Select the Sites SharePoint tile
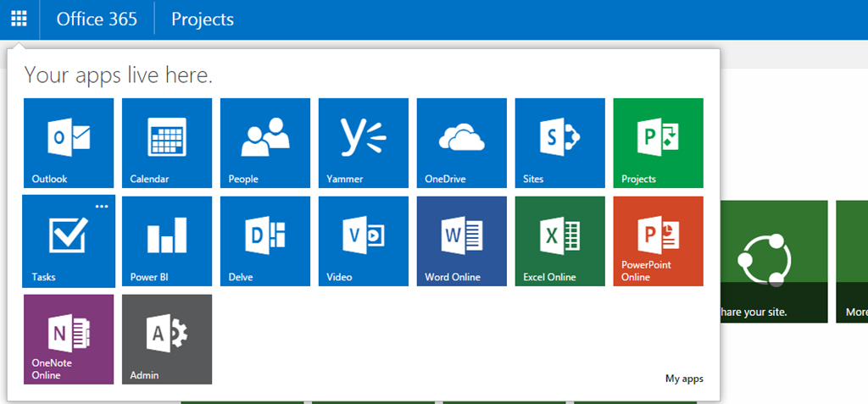The height and width of the screenshot is (404, 868). (559, 143)
